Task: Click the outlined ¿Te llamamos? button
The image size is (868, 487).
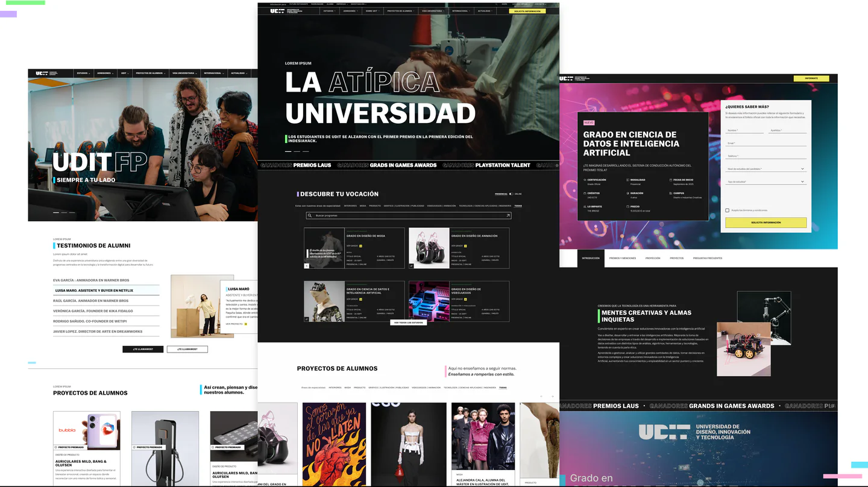Action: pyautogui.click(x=187, y=349)
